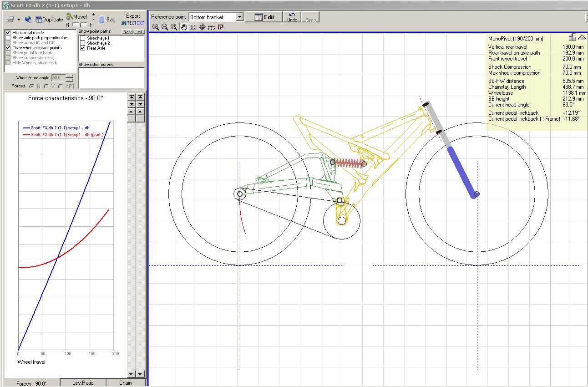Click the zoom out magnifier icon
Screen dimensions: 588x387
click(x=165, y=27)
